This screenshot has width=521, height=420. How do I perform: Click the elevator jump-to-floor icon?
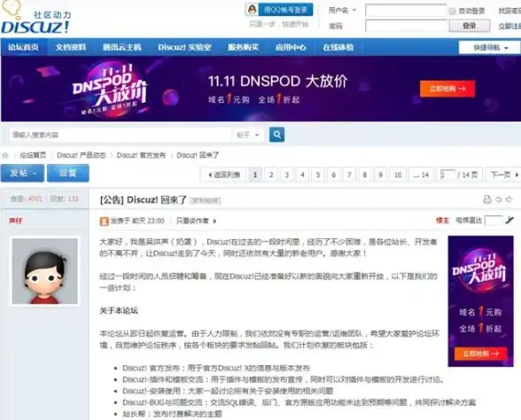pos(509,220)
